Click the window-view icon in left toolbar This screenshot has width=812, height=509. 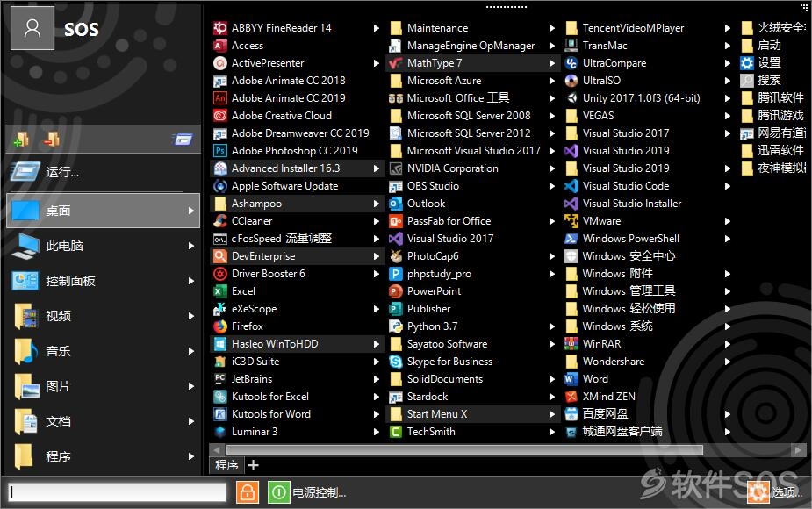(x=183, y=139)
